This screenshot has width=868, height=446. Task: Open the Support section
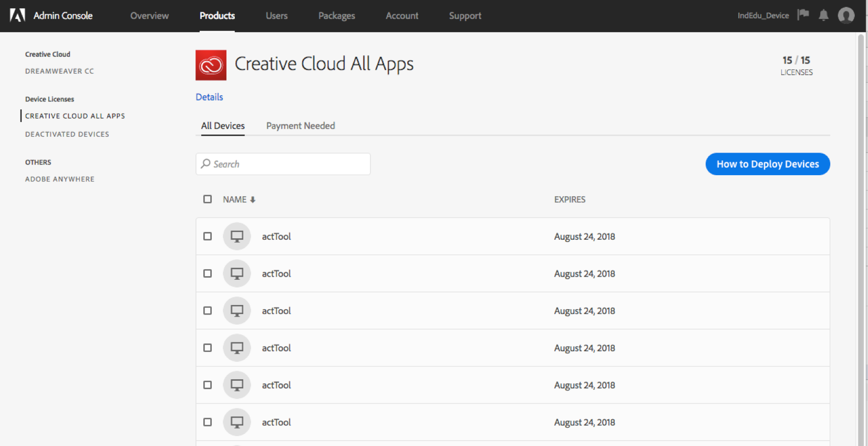point(465,16)
